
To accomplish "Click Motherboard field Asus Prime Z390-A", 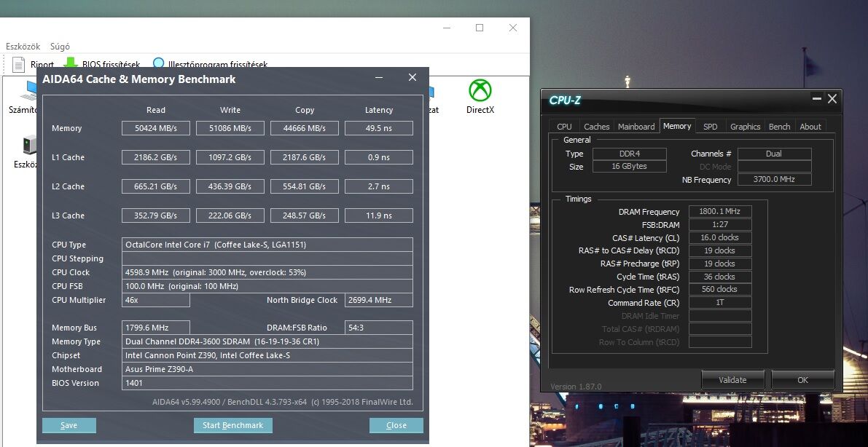I will pyautogui.click(x=267, y=369).
